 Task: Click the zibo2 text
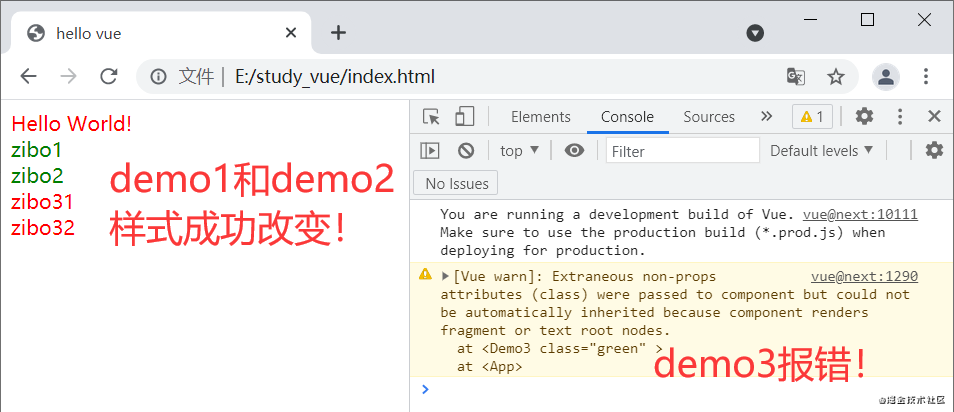click(x=37, y=176)
